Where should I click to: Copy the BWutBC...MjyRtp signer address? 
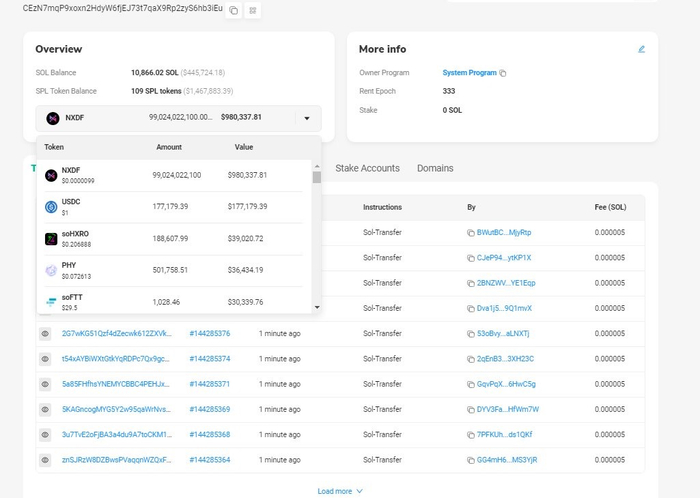pos(471,232)
